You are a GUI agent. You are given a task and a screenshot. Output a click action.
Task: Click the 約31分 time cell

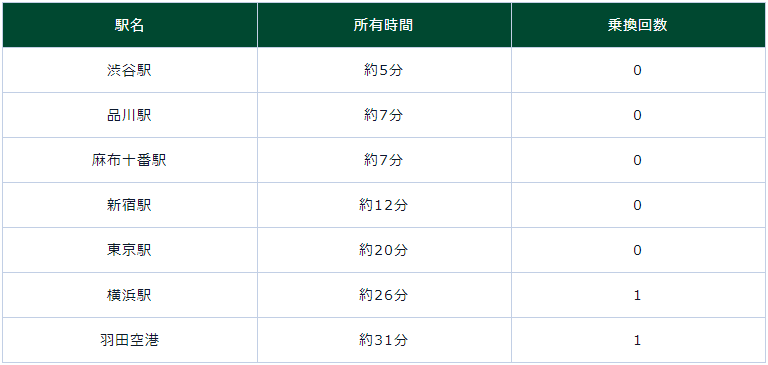click(384, 341)
